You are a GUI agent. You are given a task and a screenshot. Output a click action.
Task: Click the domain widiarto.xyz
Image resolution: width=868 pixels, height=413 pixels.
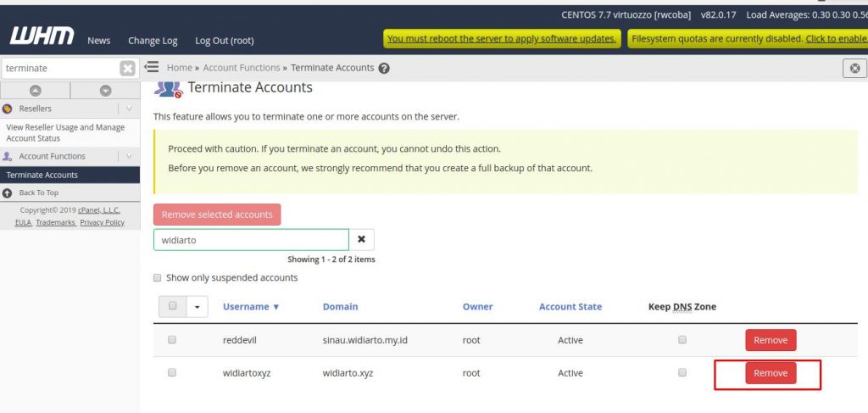(348, 373)
